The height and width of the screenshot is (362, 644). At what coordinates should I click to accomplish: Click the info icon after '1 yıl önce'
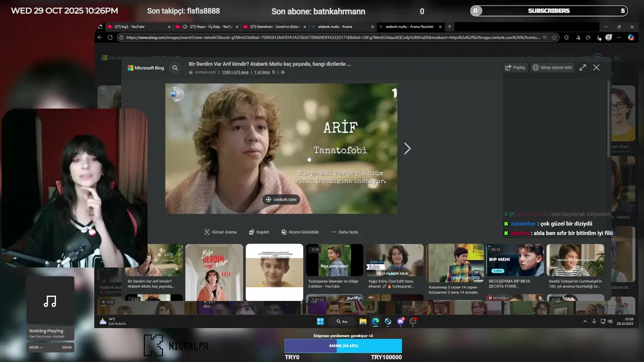coord(283,72)
